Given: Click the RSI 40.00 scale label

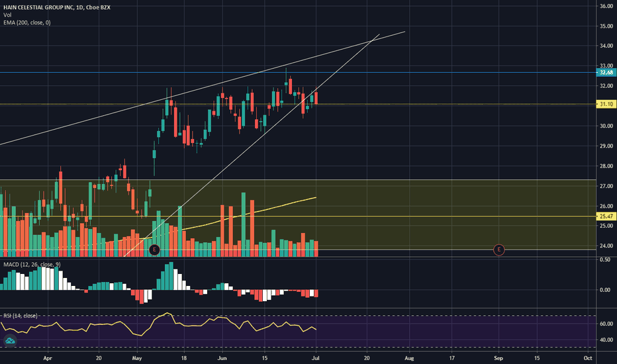Looking at the screenshot, I should [x=606, y=340].
